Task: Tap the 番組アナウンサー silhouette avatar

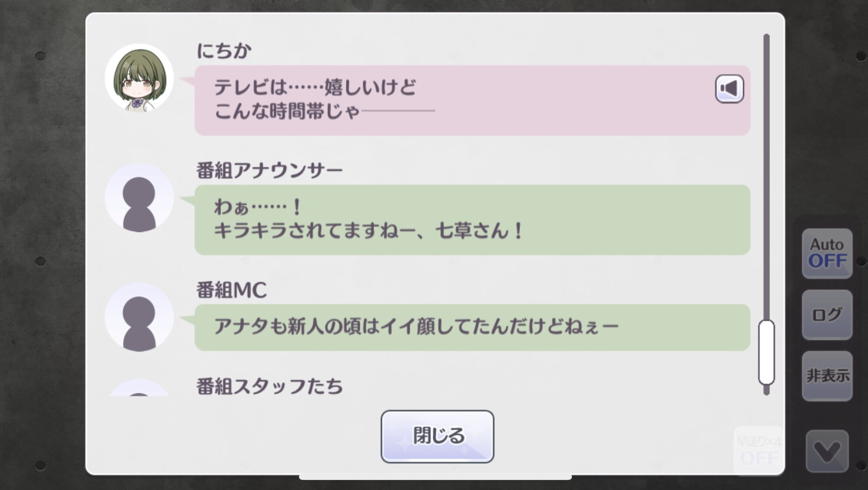Action: point(139,198)
